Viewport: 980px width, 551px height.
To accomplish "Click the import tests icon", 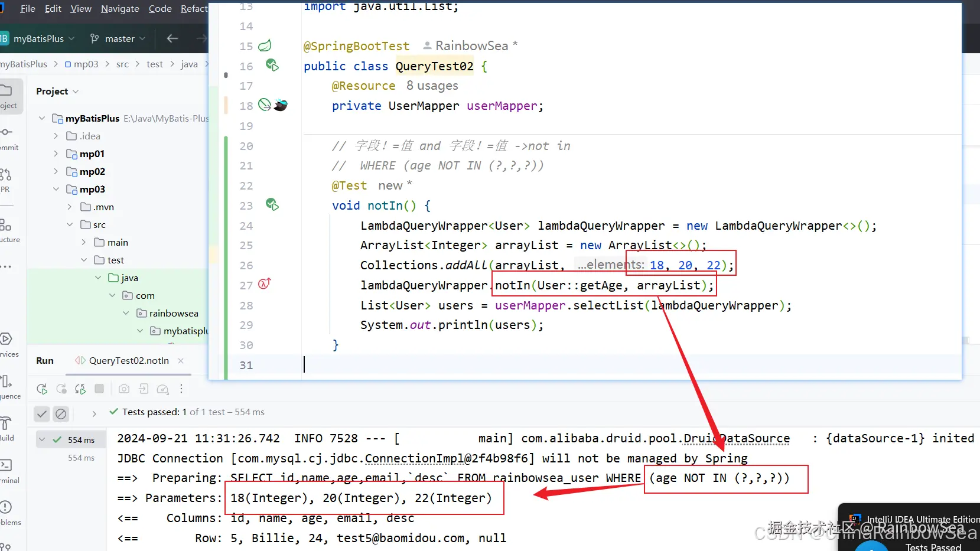I will tap(144, 389).
